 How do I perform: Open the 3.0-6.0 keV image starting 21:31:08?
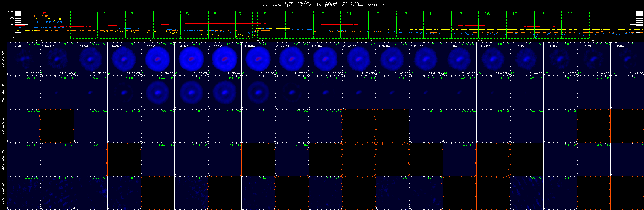coord(91,59)
